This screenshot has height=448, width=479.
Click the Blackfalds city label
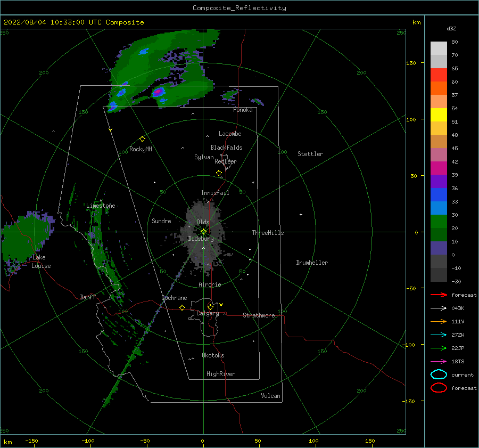point(226,148)
